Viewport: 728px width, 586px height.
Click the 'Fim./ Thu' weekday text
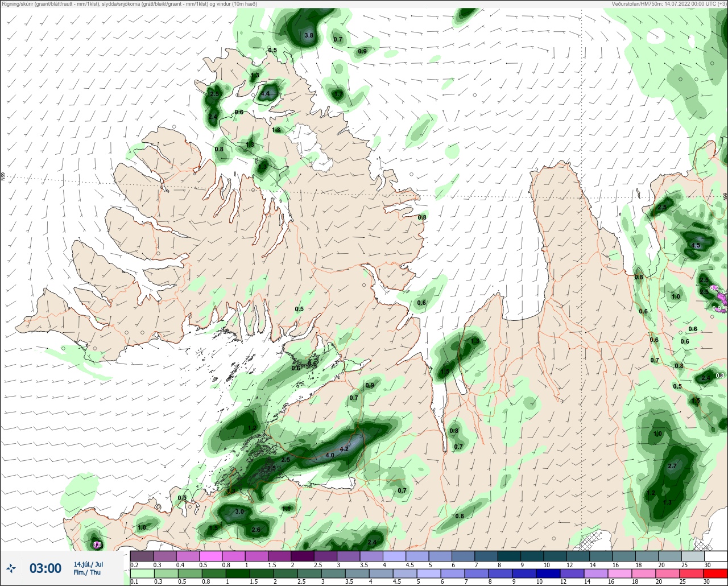[x=86, y=572]
